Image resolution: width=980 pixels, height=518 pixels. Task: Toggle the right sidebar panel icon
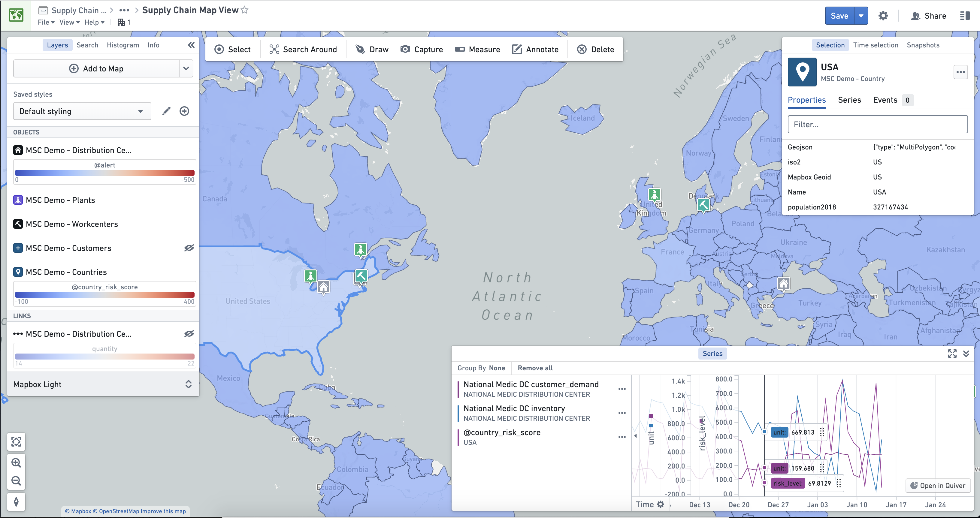click(964, 16)
